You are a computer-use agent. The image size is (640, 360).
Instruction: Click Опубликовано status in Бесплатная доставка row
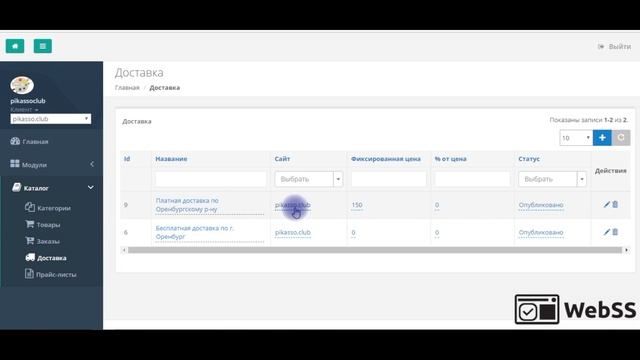[x=541, y=232]
